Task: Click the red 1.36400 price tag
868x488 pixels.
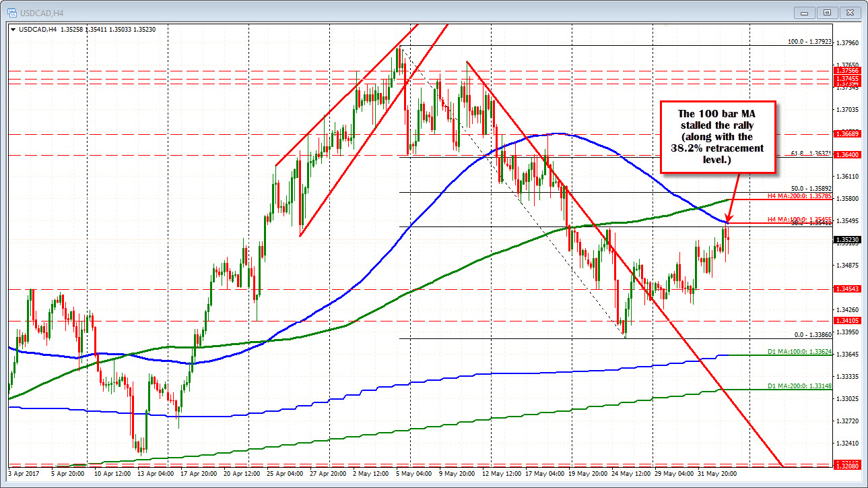Action: coord(846,154)
